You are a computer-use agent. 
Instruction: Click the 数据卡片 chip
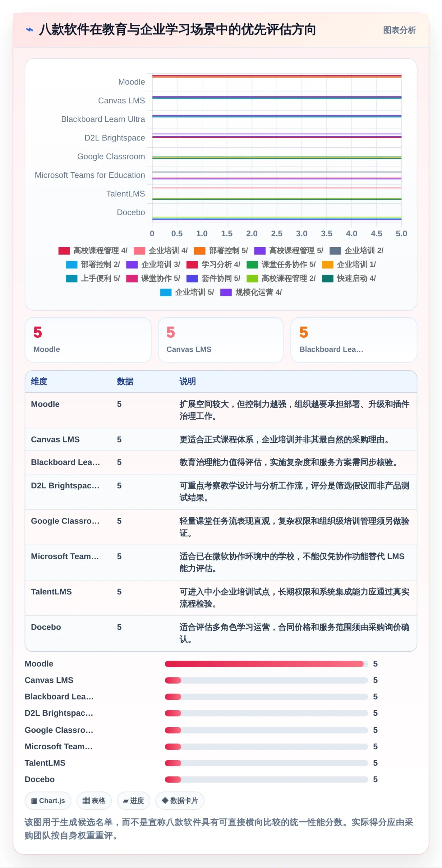pyautogui.click(x=180, y=801)
